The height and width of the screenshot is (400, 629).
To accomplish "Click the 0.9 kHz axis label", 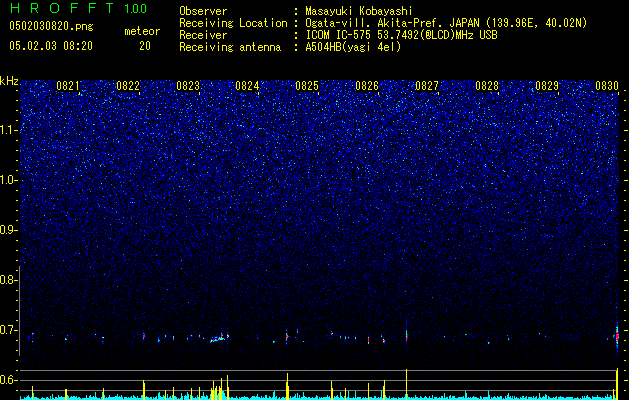I will [x=8, y=230].
